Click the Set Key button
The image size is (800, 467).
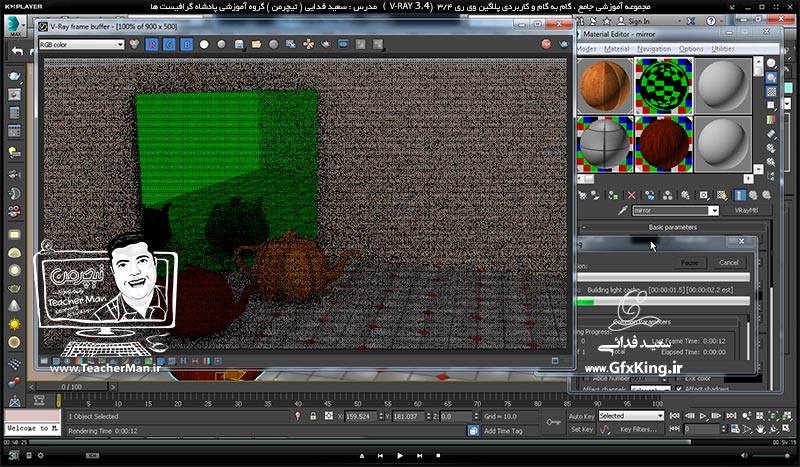(x=582, y=429)
